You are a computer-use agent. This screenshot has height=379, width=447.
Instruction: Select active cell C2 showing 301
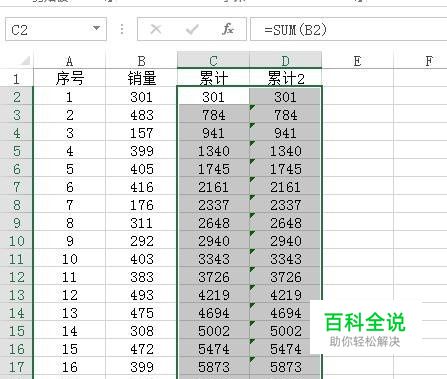point(213,97)
